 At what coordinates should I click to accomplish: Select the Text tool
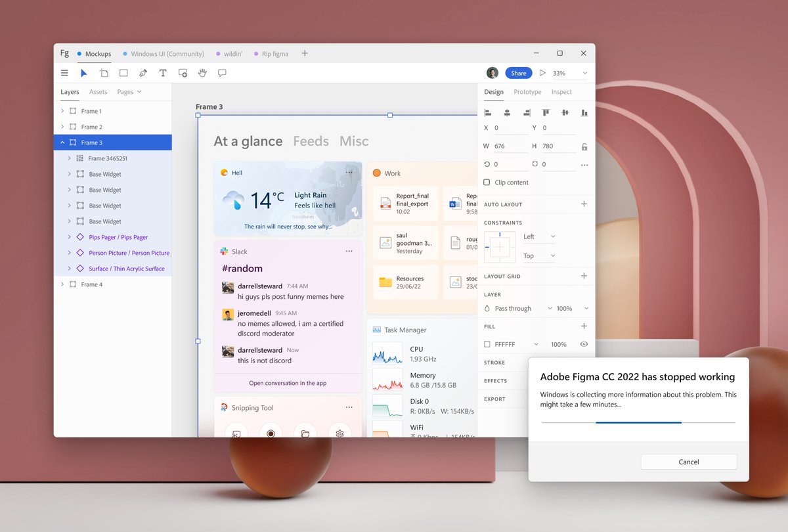point(163,73)
